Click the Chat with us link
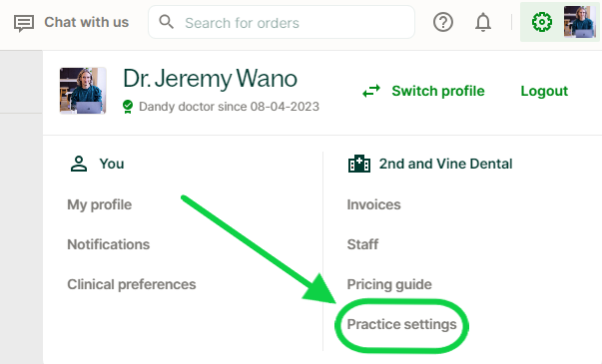 [x=87, y=22]
